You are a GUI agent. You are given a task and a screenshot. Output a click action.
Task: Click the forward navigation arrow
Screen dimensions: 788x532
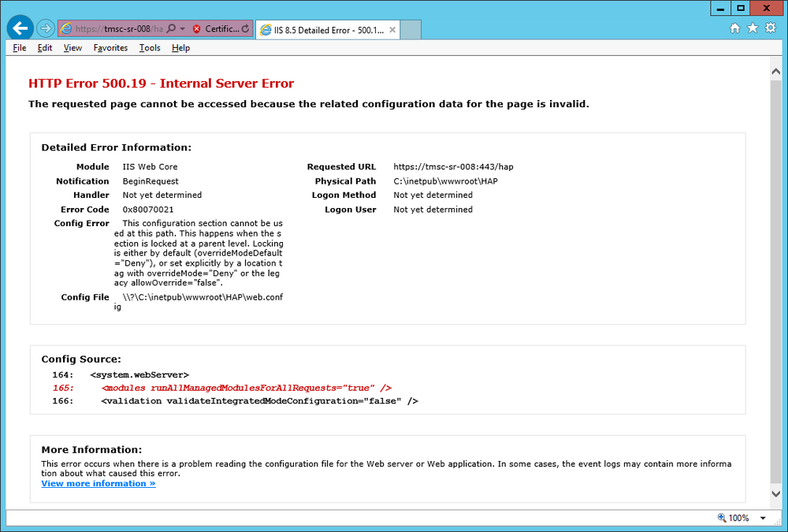coord(46,28)
